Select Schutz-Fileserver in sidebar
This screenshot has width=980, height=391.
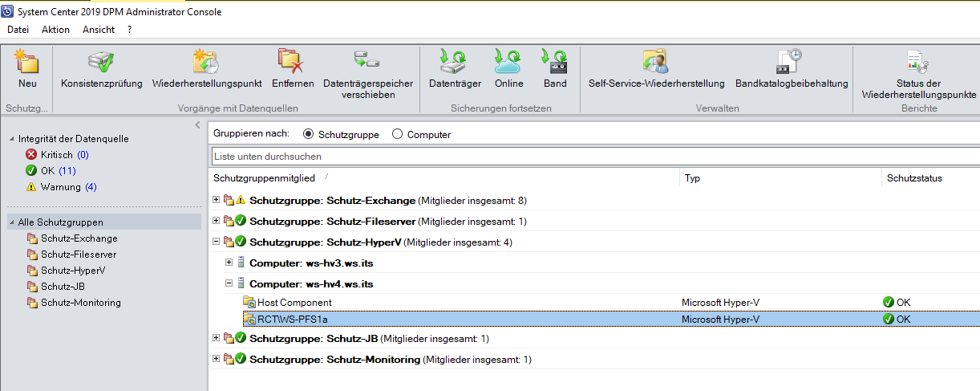point(79,255)
